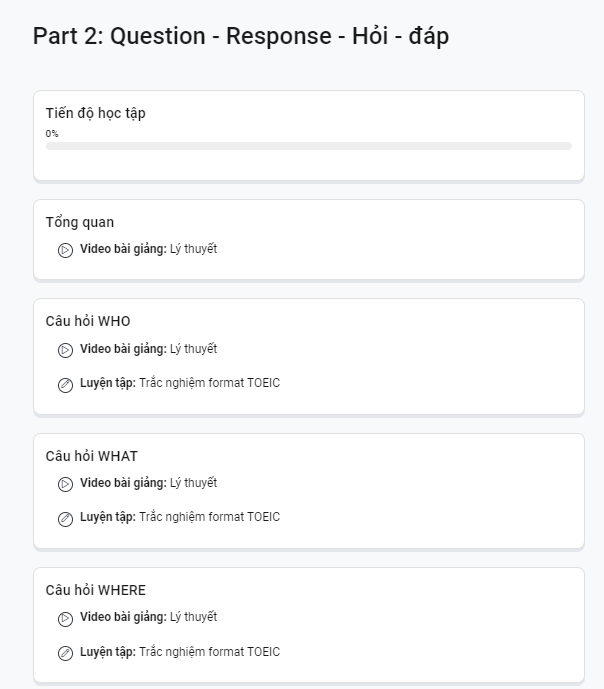The width and height of the screenshot is (604, 689).
Task: Start WHO Luyện tập Trắc nghiệm format TOEIC
Action: tap(180, 383)
